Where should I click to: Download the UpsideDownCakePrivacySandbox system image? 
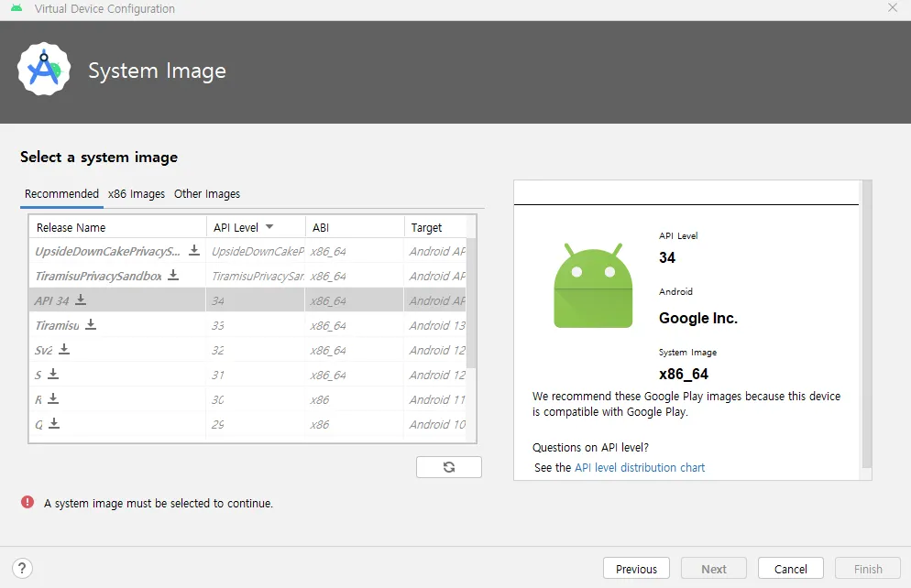click(x=194, y=250)
